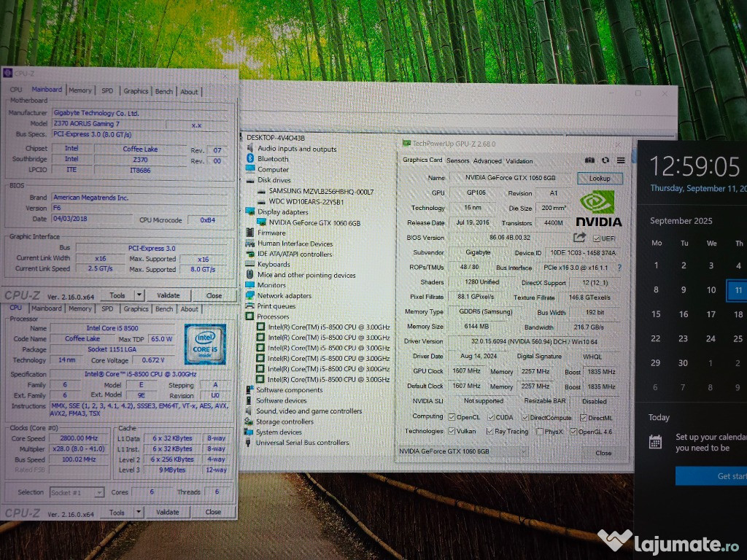Toggle the UEFI checkbox in GPU-Z
747x560 pixels.
pos(597,238)
